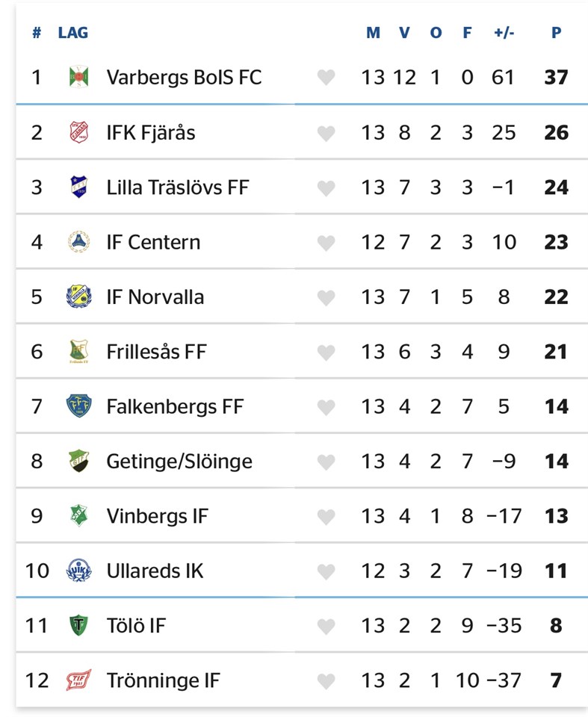Mark Tölö IF as favorite
Image resolution: width=588 pixels, height=717 pixels.
coord(326,626)
